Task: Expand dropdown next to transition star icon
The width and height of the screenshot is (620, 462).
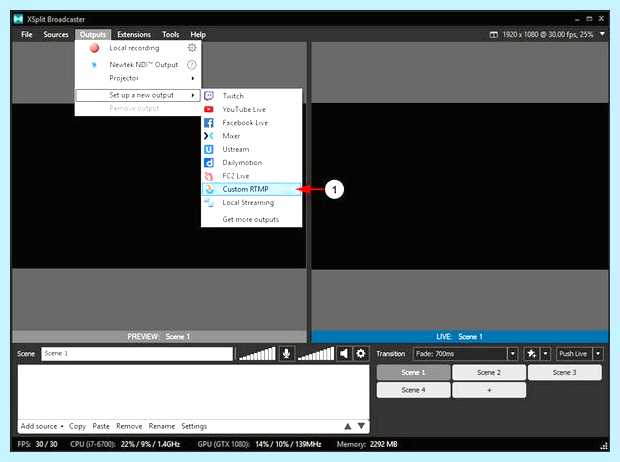Action: [546, 354]
